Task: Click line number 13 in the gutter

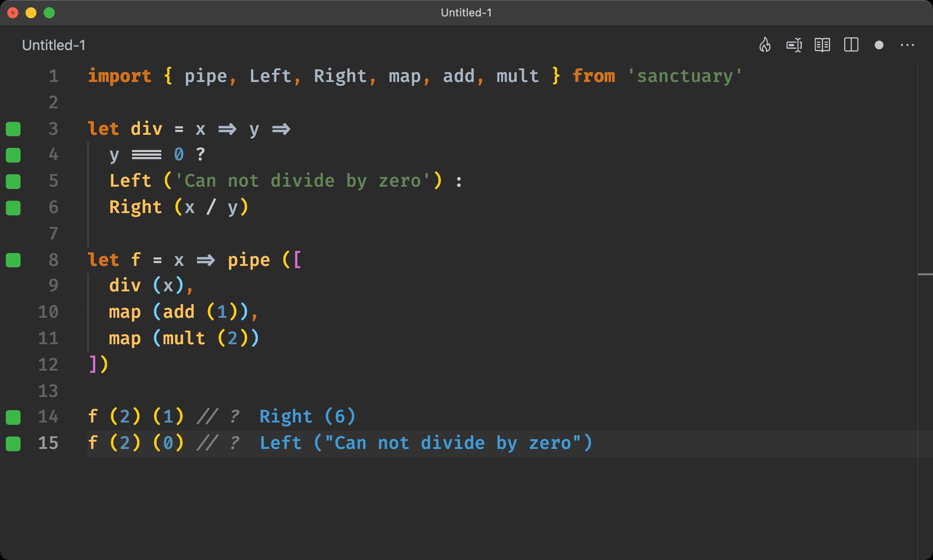Action: (x=48, y=391)
